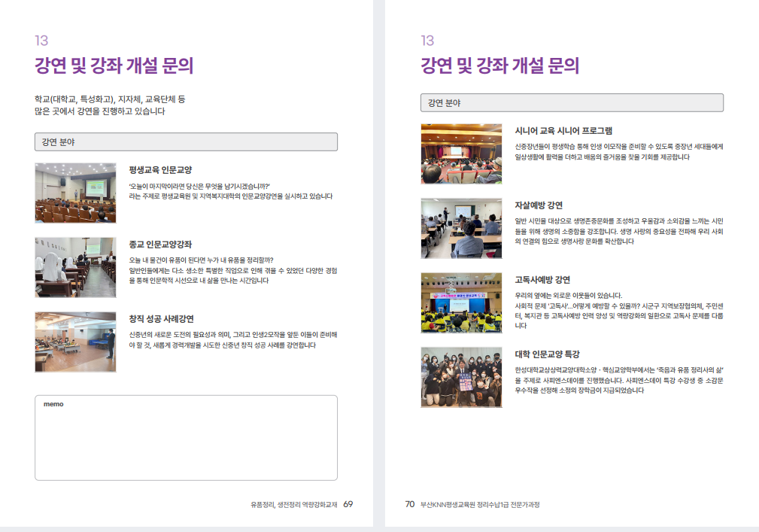Select the 자살예방 강연 photo
Image resolution: width=759 pixels, height=532 pixels.
point(461,228)
